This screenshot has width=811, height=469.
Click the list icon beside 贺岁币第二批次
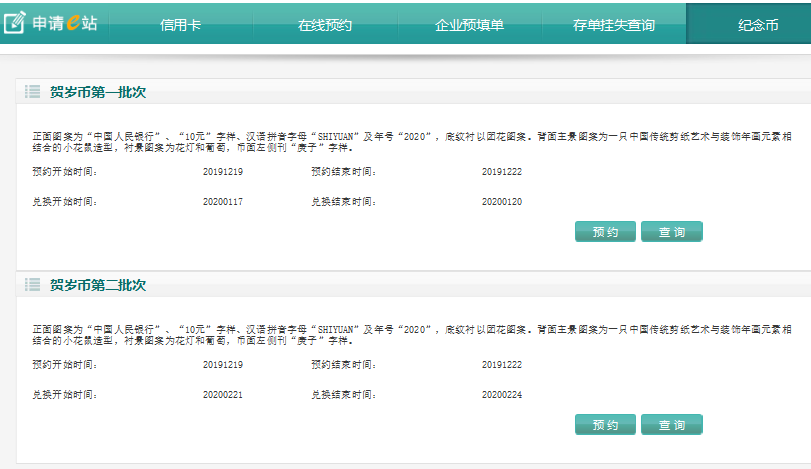tap(32, 285)
